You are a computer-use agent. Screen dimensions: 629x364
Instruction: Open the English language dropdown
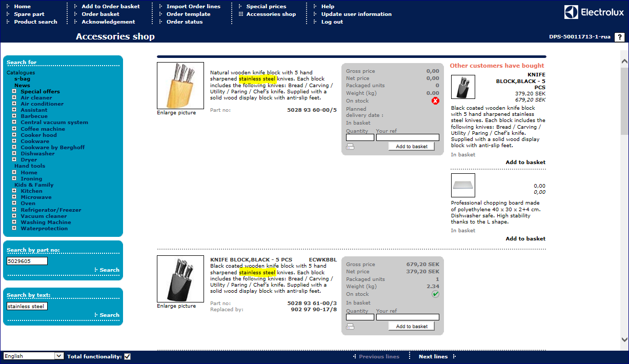(33, 356)
